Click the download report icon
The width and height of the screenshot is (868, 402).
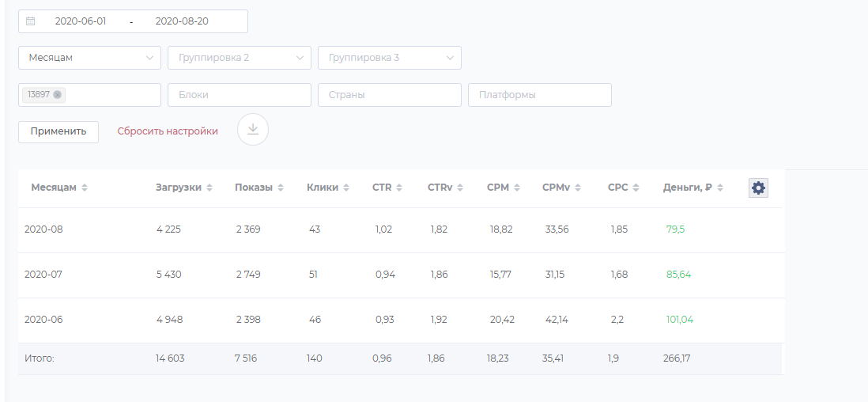[253, 130]
